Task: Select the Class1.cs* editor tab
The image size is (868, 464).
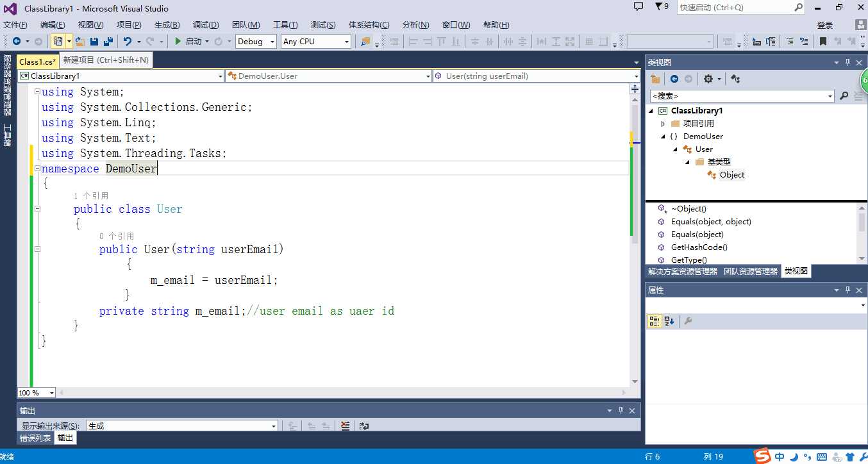Action: click(x=38, y=62)
